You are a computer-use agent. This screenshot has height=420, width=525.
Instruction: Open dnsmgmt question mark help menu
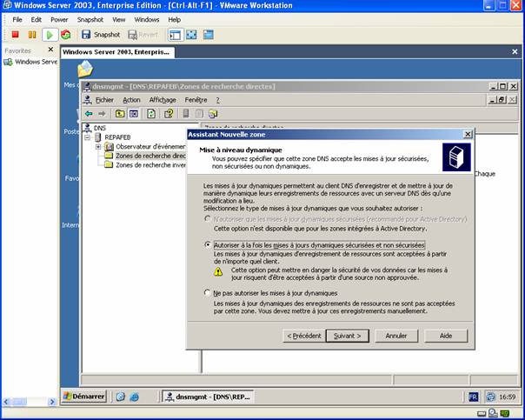pyautogui.click(x=217, y=100)
